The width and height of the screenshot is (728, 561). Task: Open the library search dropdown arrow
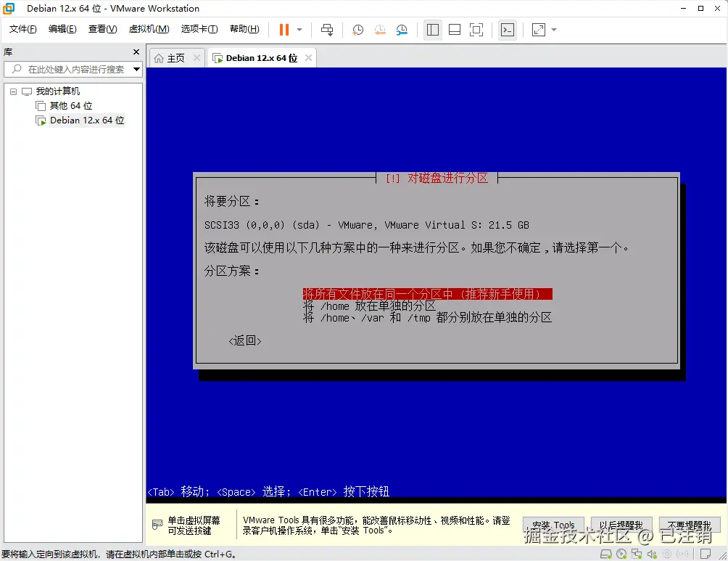pyautogui.click(x=136, y=69)
